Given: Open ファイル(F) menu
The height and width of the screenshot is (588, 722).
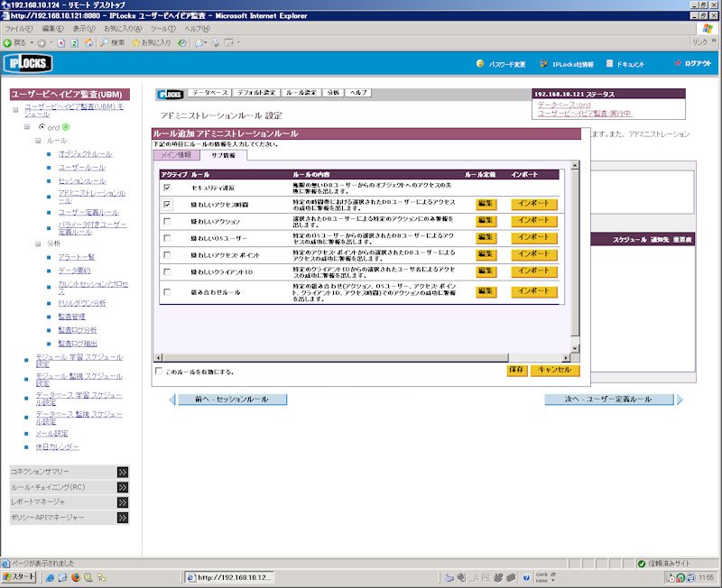Looking at the screenshot, I should click(18, 29).
